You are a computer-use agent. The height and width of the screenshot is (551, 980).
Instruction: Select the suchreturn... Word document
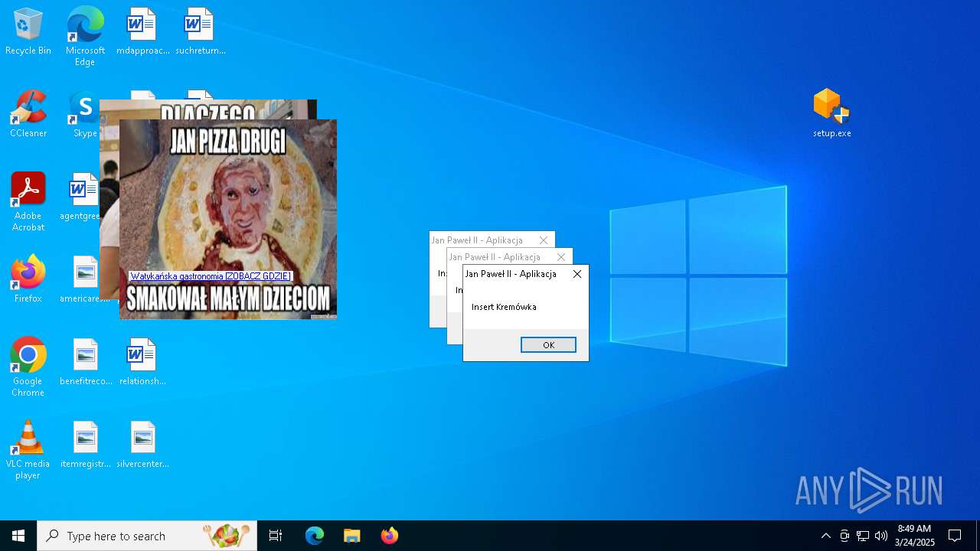tap(200, 32)
